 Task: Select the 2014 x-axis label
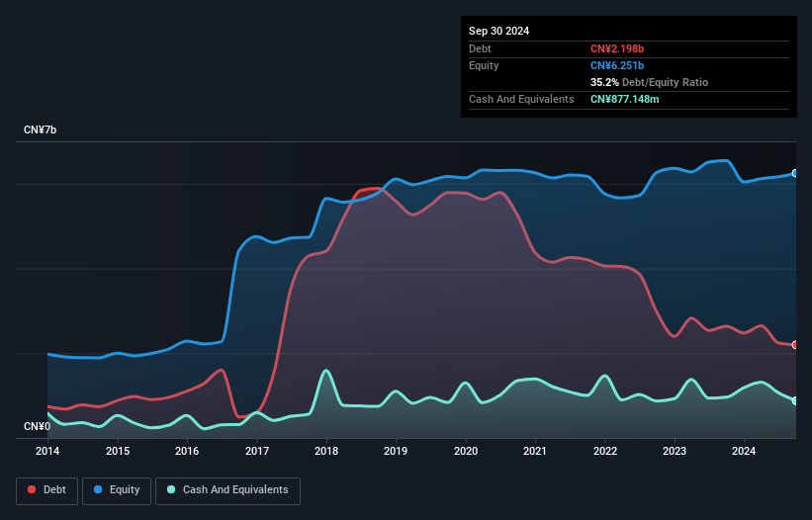pyautogui.click(x=47, y=451)
